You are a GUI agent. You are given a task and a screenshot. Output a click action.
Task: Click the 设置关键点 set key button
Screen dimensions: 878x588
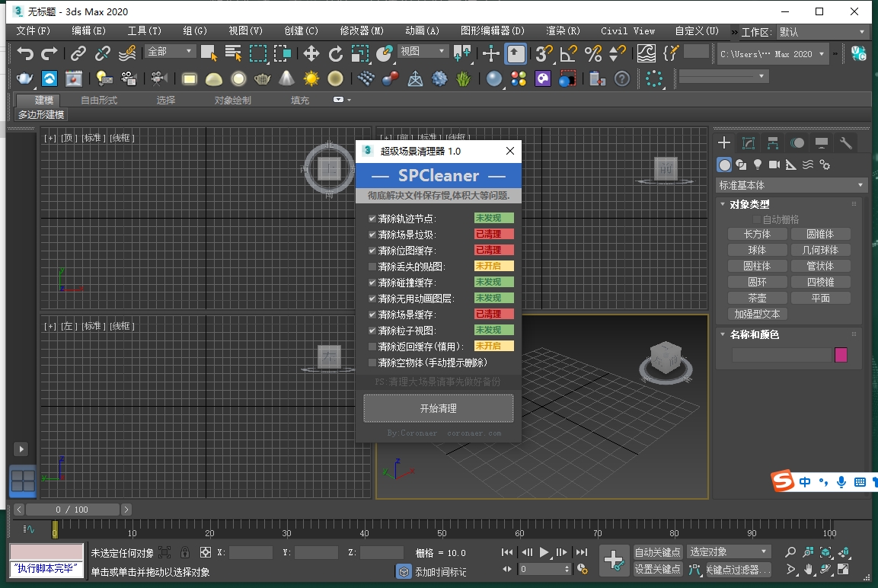[x=657, y=569]
